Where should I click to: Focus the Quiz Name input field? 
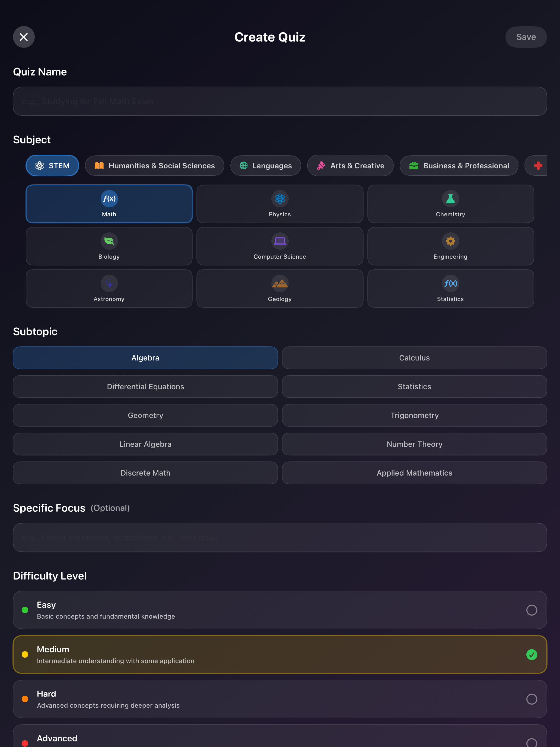[280, 101]
